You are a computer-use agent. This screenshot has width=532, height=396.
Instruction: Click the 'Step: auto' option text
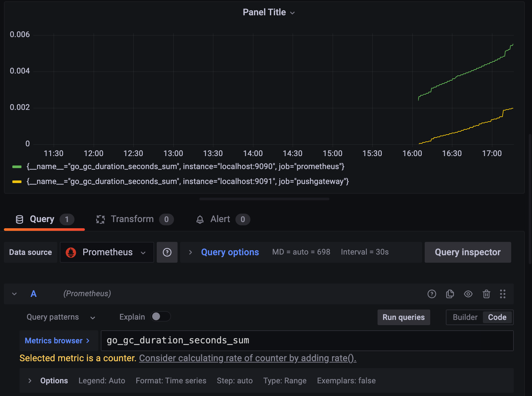(x=235, y=381)
